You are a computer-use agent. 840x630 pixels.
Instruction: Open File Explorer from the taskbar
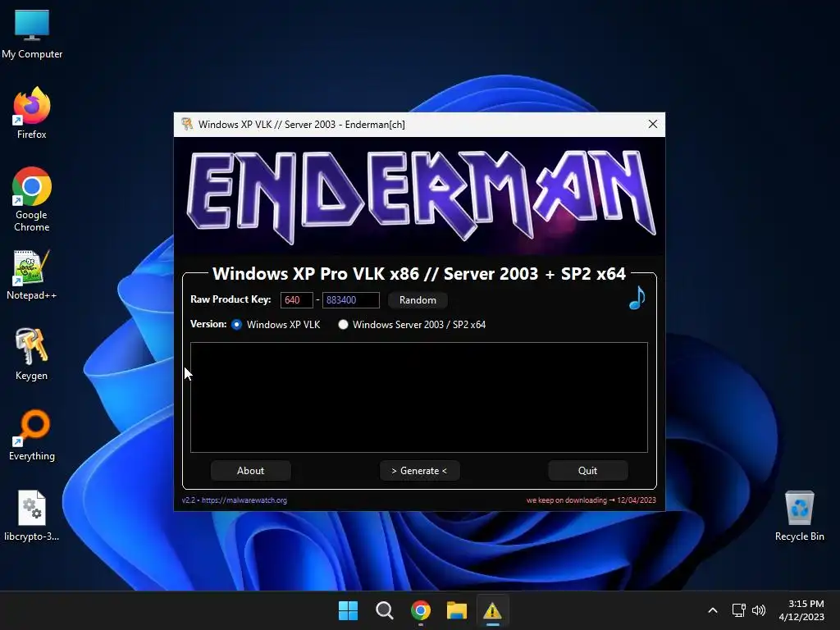point(457,610)
